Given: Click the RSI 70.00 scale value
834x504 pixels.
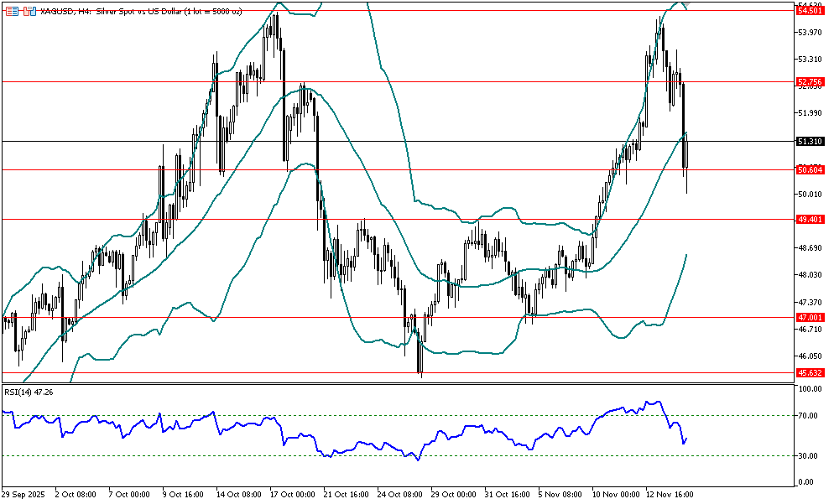Looking at the screenshot, I should [809, 416].
